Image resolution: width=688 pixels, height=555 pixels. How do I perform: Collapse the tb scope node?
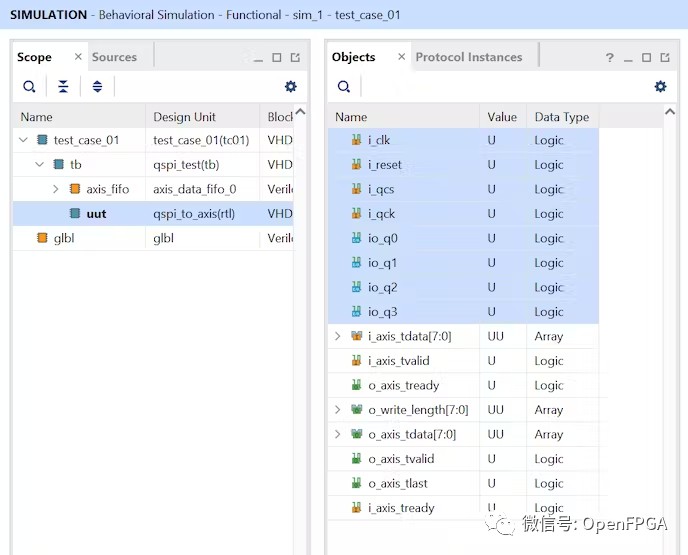(x=39, y=165)
